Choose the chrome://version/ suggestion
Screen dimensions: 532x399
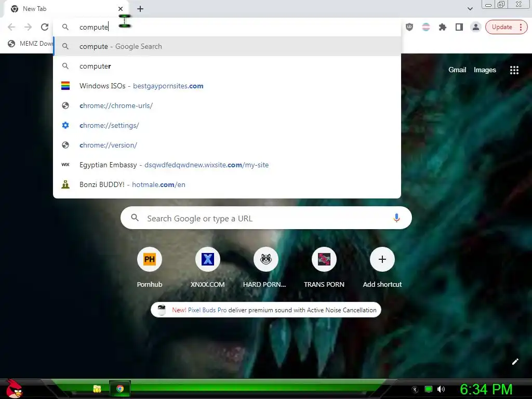tap(227, 145)
